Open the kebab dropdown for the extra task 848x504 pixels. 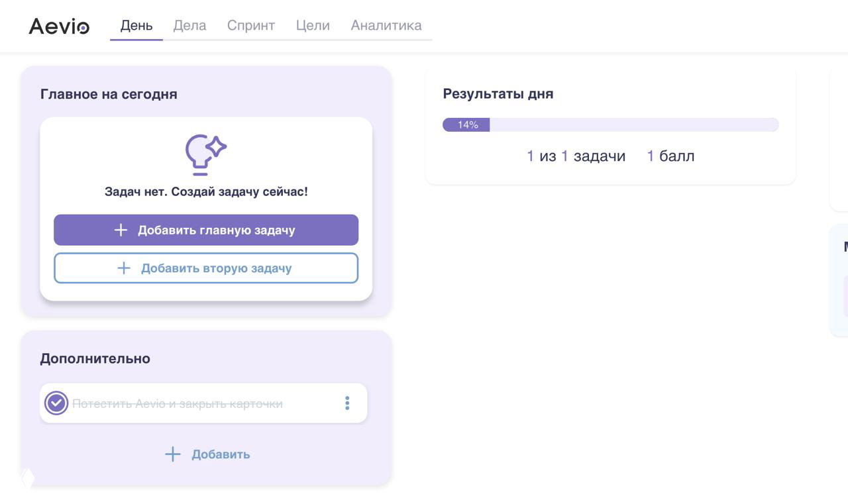[x=346, y=403]
